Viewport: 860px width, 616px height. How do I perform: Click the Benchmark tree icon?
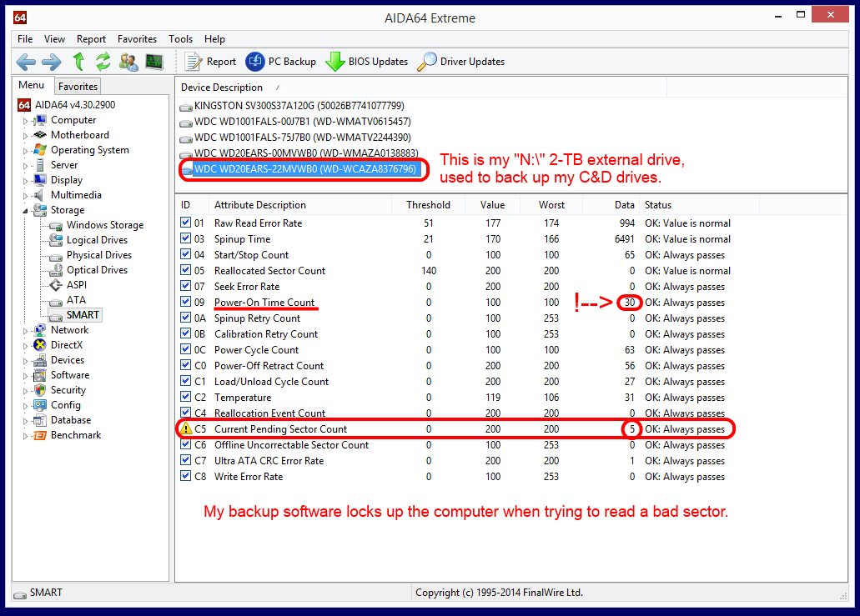(x=40, y=435)
